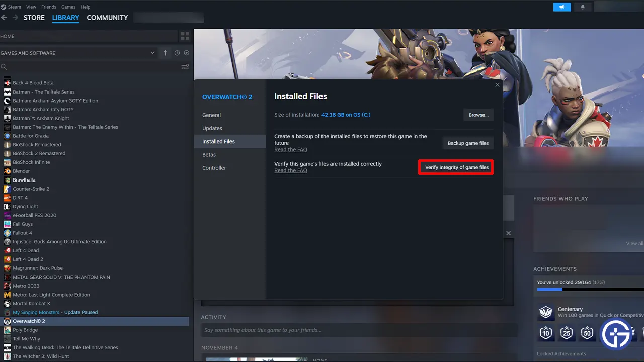Click the forward navigation arrow
The height and width of the screenshot is (362, 644).
15,18
